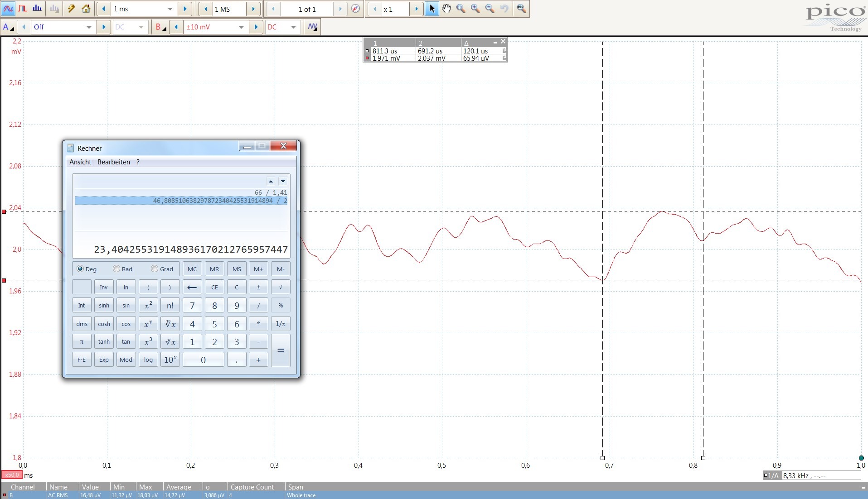The width and height of the screenshot is (868, 499).
Task: Click the undo zoom icon
Action: 504,9
